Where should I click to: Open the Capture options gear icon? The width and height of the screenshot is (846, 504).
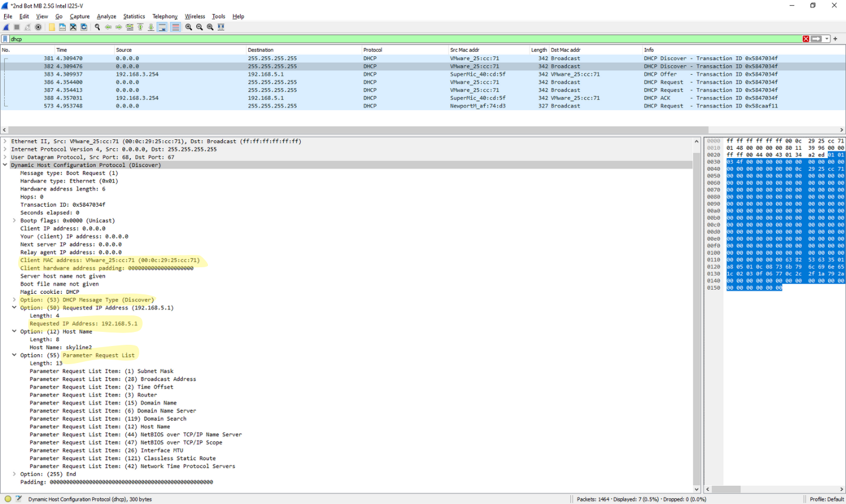pyautogui.click(x=38, y=27)
